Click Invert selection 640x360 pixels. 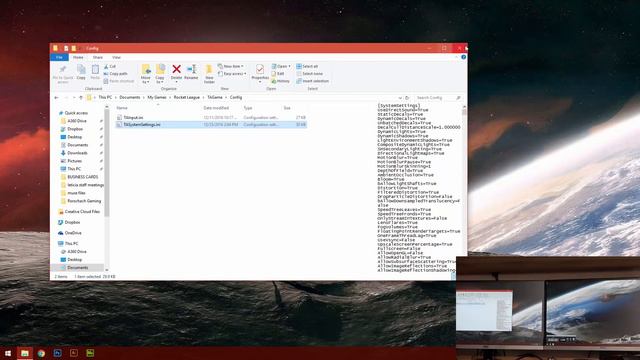coord(312,81)
